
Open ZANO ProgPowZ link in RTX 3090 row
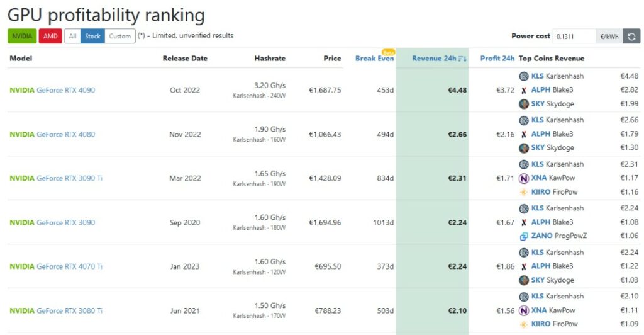tap(559, 236)
